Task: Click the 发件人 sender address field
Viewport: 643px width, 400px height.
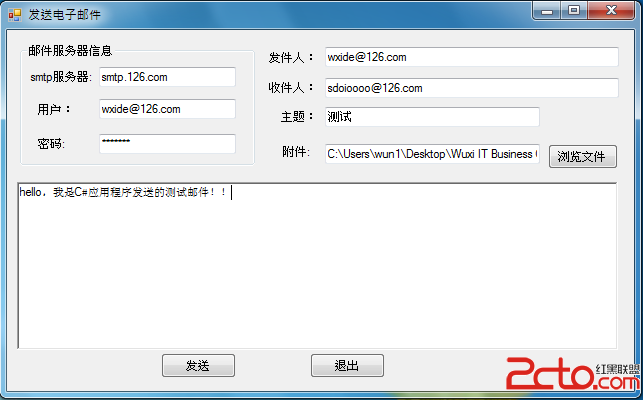Action: point(472,57)
